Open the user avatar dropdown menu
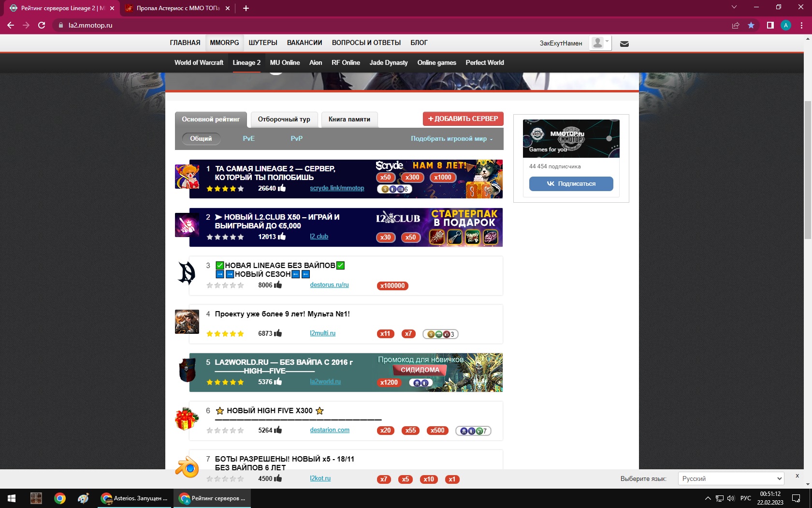812x508 pixels. 600,43
